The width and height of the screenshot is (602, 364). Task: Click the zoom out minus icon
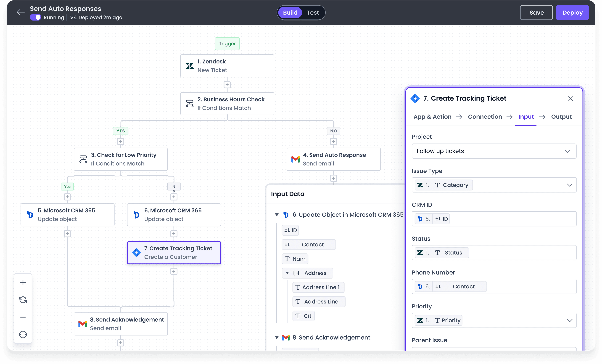[x=23, y=317]
